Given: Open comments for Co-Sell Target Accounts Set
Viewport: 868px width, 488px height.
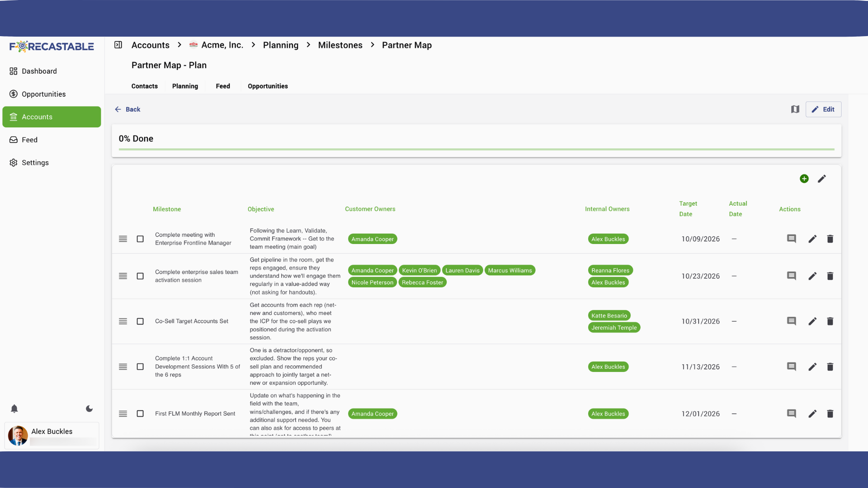Looking at the screenshot, I should click(x=791, y=321).
